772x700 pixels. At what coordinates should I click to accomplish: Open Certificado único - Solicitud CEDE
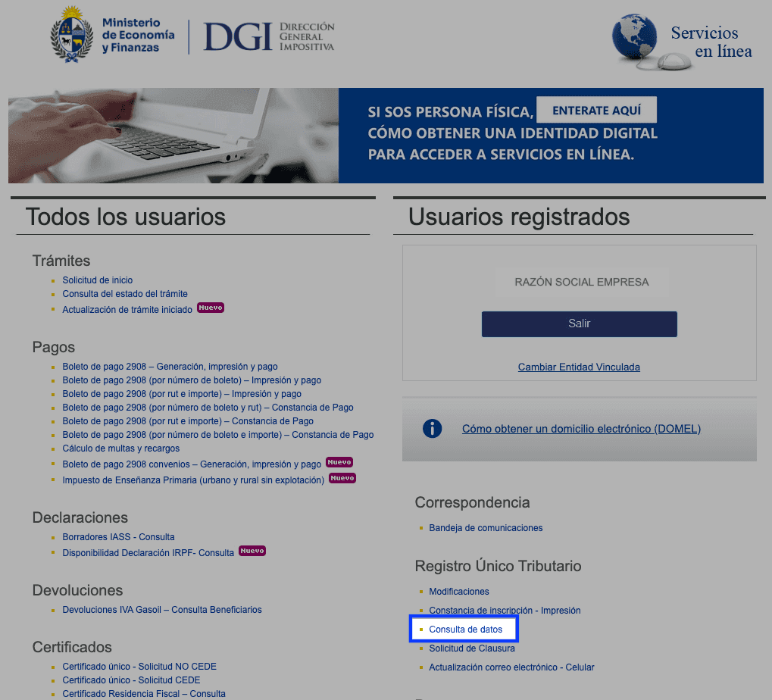[131, 680]
